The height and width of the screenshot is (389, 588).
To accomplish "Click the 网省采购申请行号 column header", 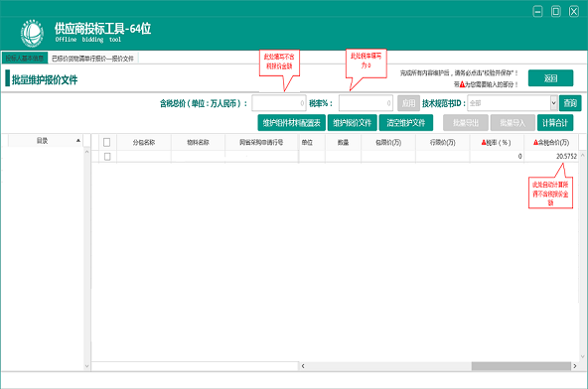I will pos(261,143).
